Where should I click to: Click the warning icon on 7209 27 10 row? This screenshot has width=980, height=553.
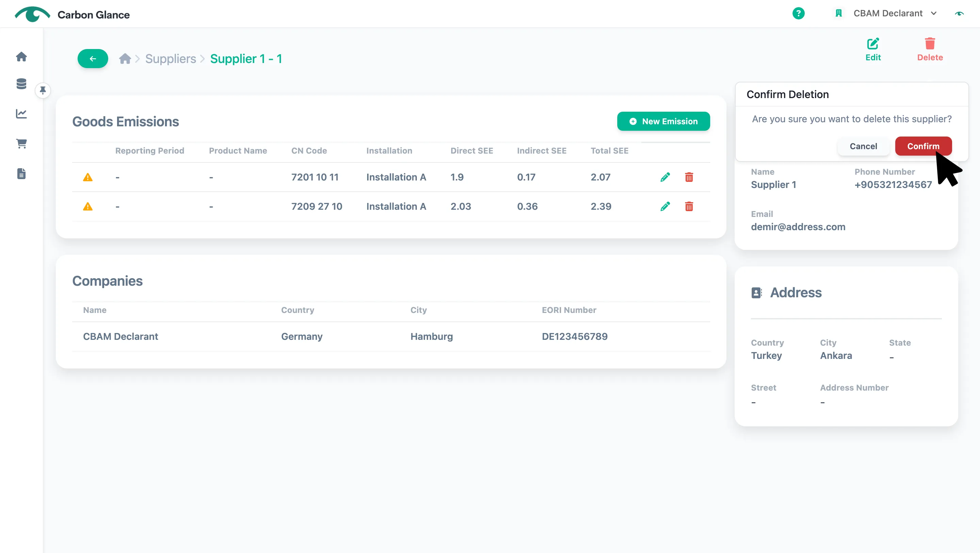tap(87, 206)
